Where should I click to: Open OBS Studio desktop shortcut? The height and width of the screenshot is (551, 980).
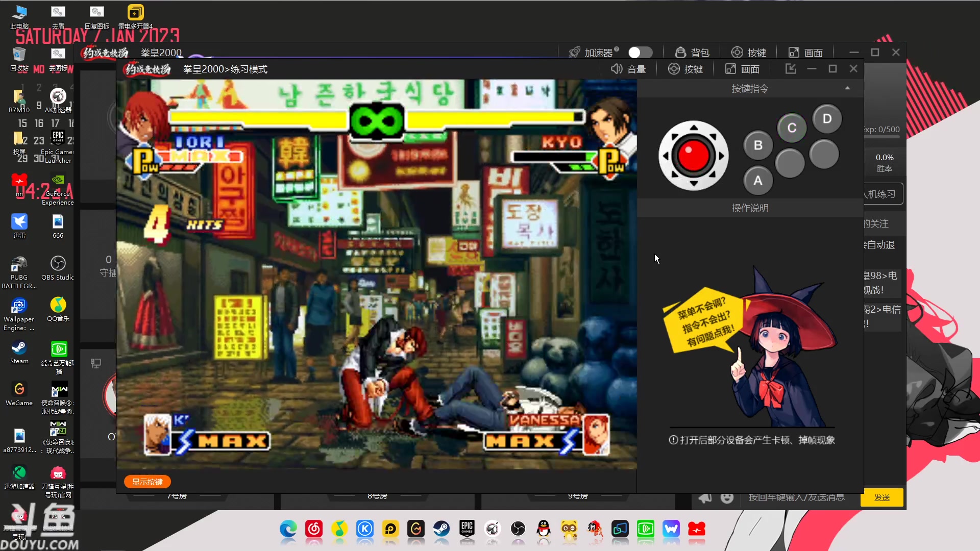(x=58, y=268)
